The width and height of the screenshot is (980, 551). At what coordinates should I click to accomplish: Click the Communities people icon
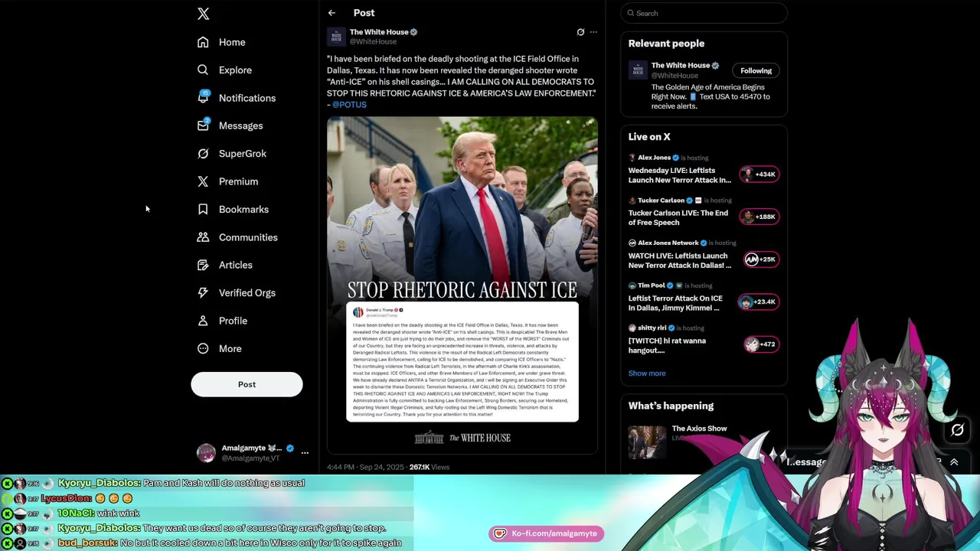tap(203, 237)
